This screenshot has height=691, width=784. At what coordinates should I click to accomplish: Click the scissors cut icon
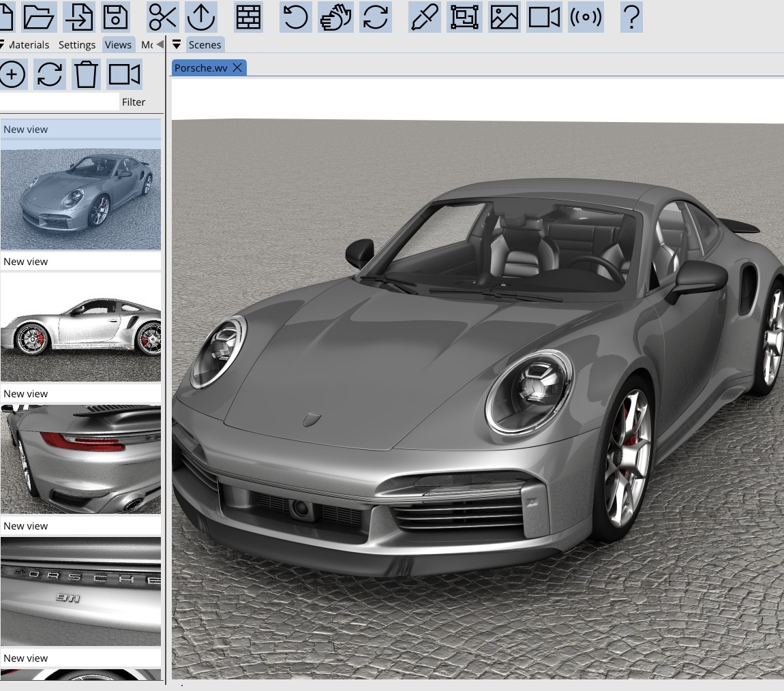tap(162, 17)
